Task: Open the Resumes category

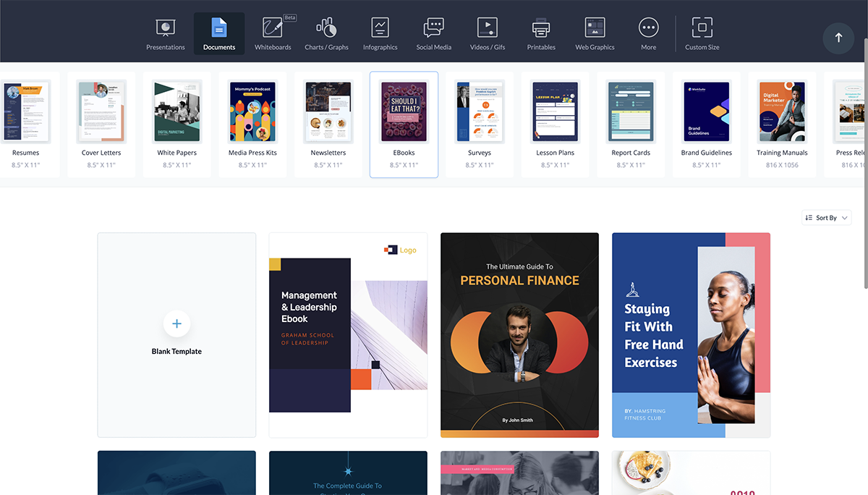Action: [27, 123]
